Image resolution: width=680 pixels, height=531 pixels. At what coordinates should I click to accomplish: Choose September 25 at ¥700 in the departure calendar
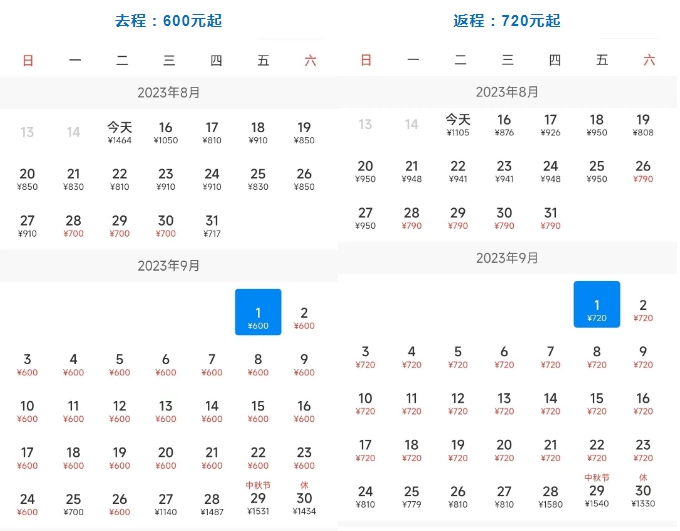(74, 504)
